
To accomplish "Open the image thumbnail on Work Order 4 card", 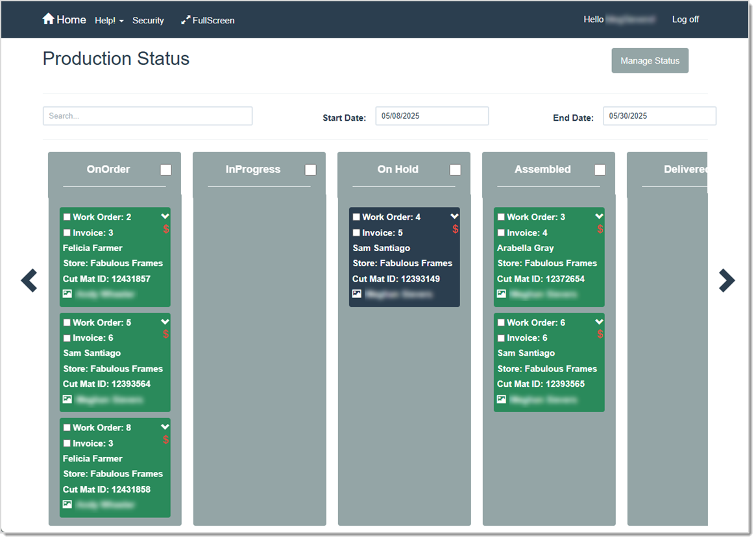I will [356, 293].
